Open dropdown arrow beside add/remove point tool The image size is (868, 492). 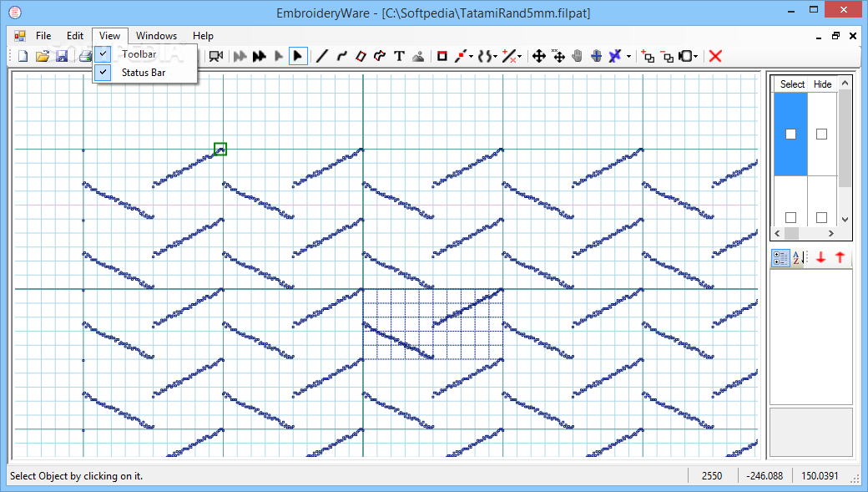[x=519, y=56]
